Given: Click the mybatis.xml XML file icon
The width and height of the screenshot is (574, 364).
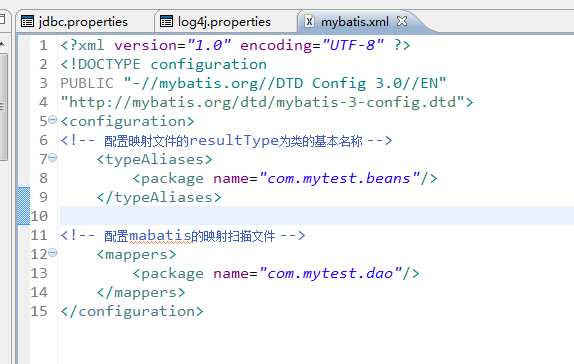Looking at the screenshot, I should pos(309,22).
